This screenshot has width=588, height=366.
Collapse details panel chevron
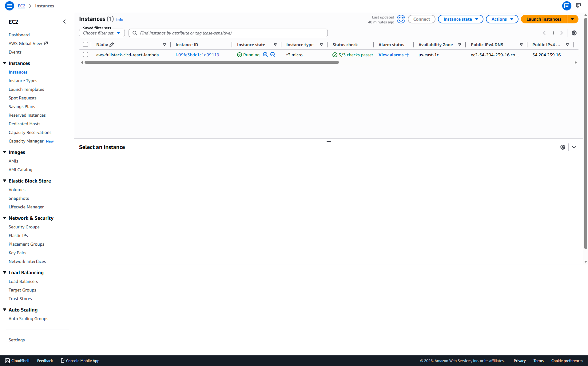click(574, 147)
